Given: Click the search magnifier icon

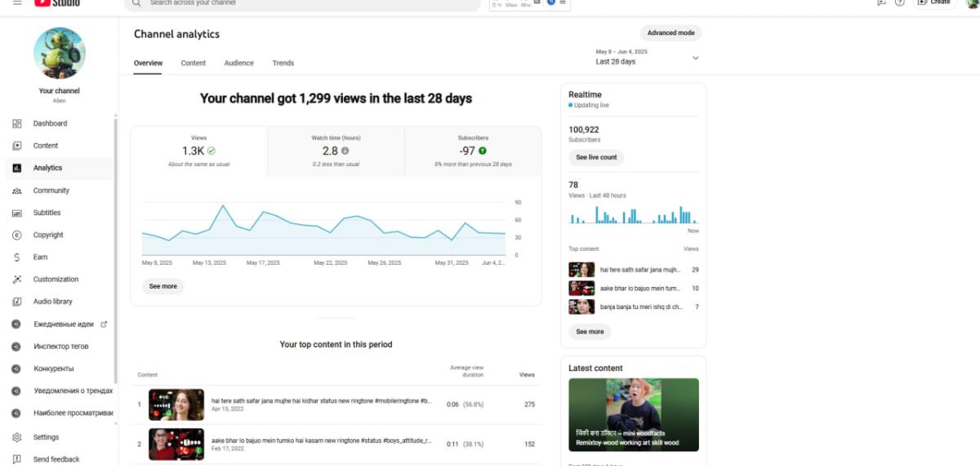Looking at the screenshot, I should click(x=136, y=2).
